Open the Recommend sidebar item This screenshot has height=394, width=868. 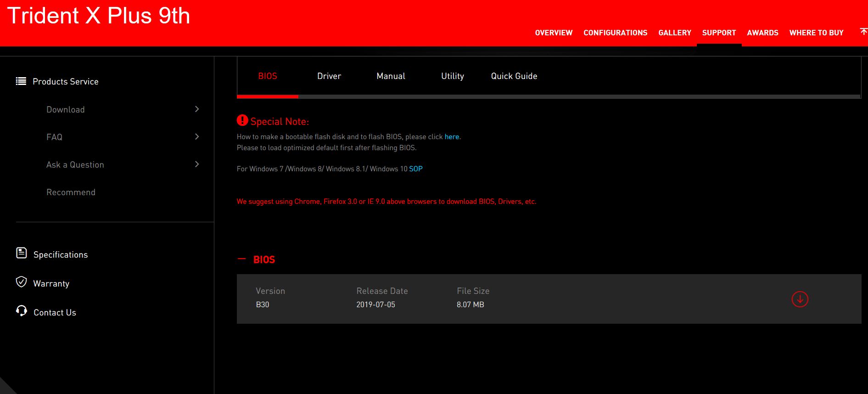pos(71,192)
